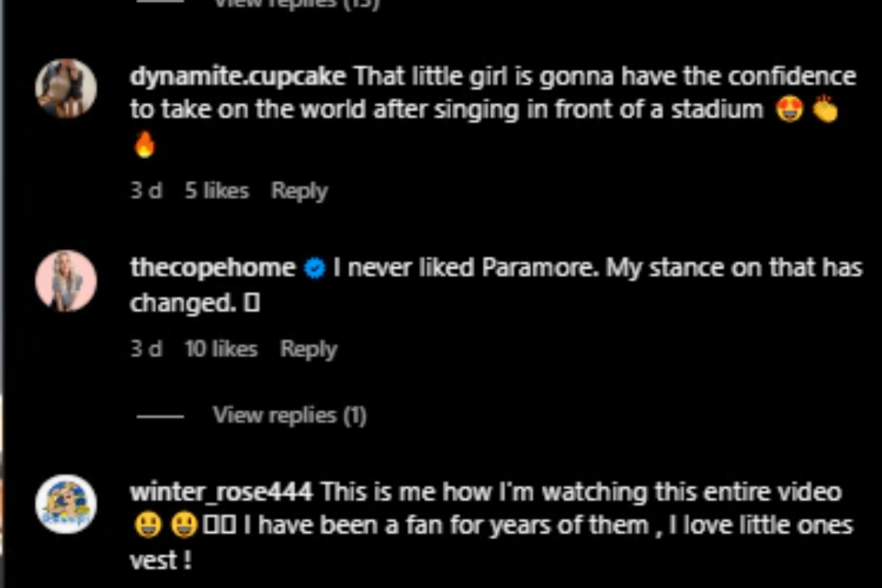View the 5 likes on dynamite.cupcake's comment

pos(217,191)
